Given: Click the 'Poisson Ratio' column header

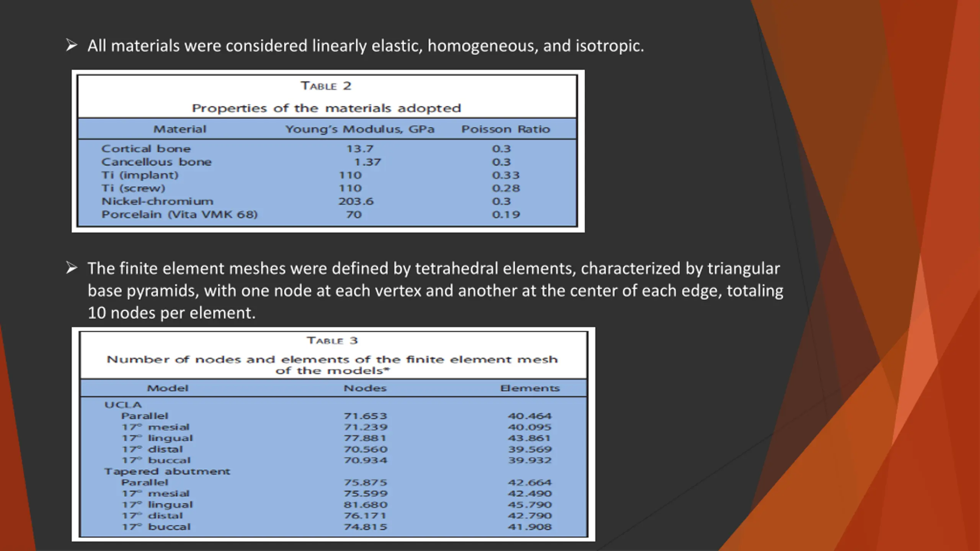Looking at the screenshot, I should click(505, 129).
